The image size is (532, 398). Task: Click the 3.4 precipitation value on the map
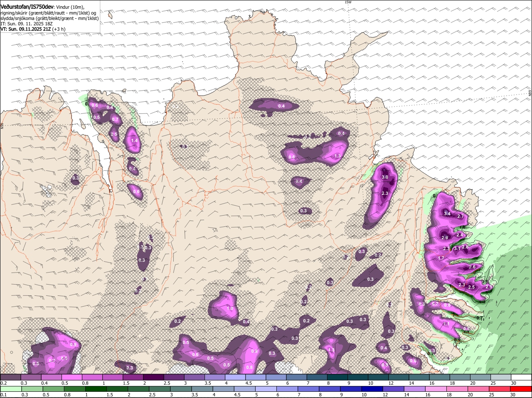point(447,214)
